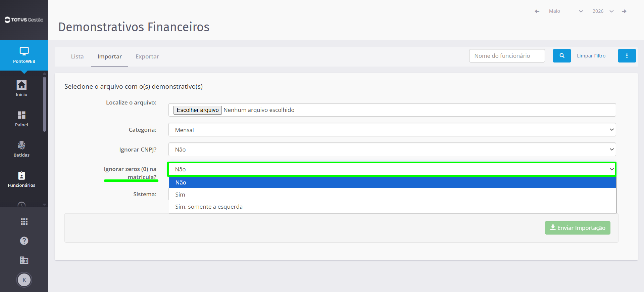644x292 pixels.
Task: Open the Maio month dropdown
Action: pos(565,11)
